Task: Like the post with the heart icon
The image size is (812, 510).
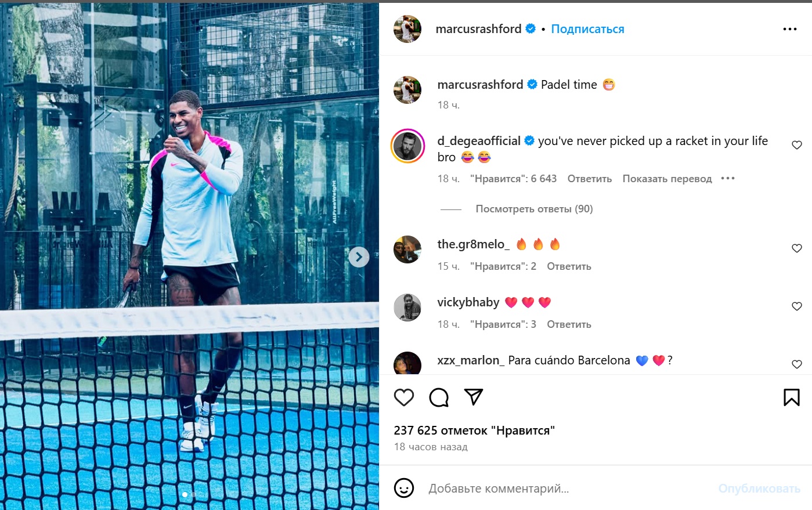Action: tap(404, 397)
